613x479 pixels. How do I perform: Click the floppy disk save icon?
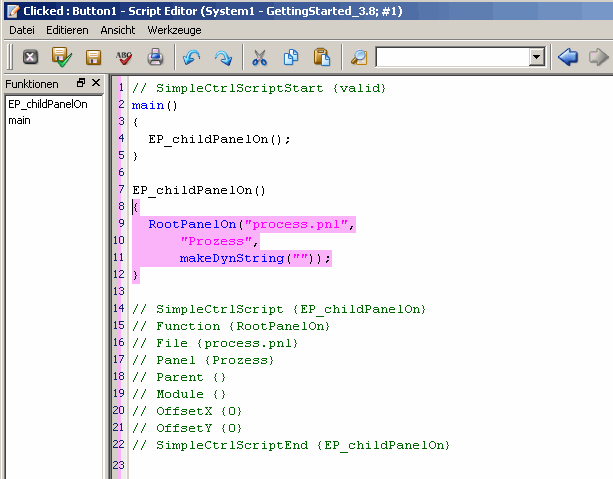tap(93, 57)
